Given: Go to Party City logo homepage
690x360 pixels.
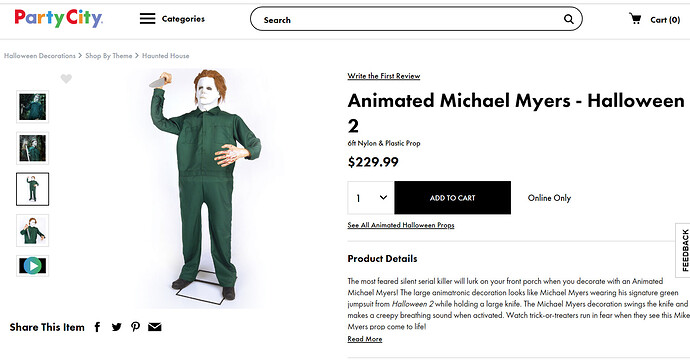Looking at the screenshot, I should click(59, 18).
